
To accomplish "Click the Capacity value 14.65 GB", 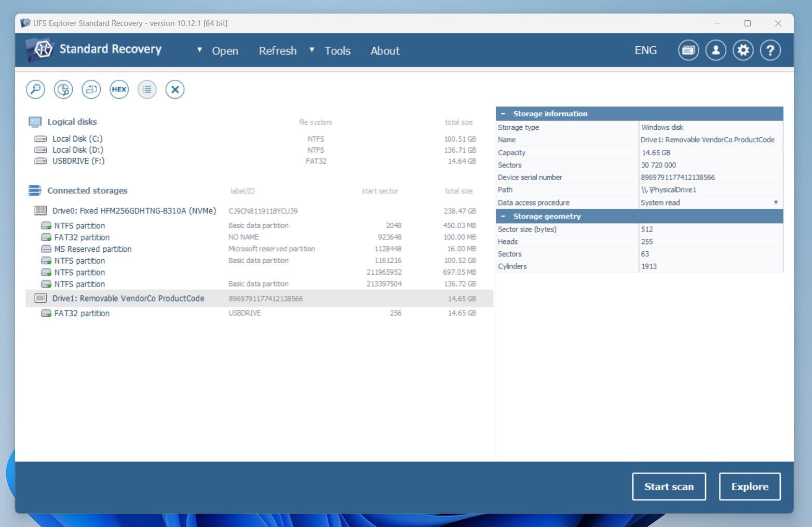I will (x=656, y=153).
